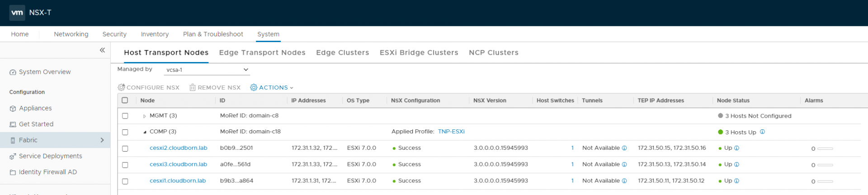The image size is (868, 195).
Task: Check the COMP (3) cluster checkbox
Action: 125,132
